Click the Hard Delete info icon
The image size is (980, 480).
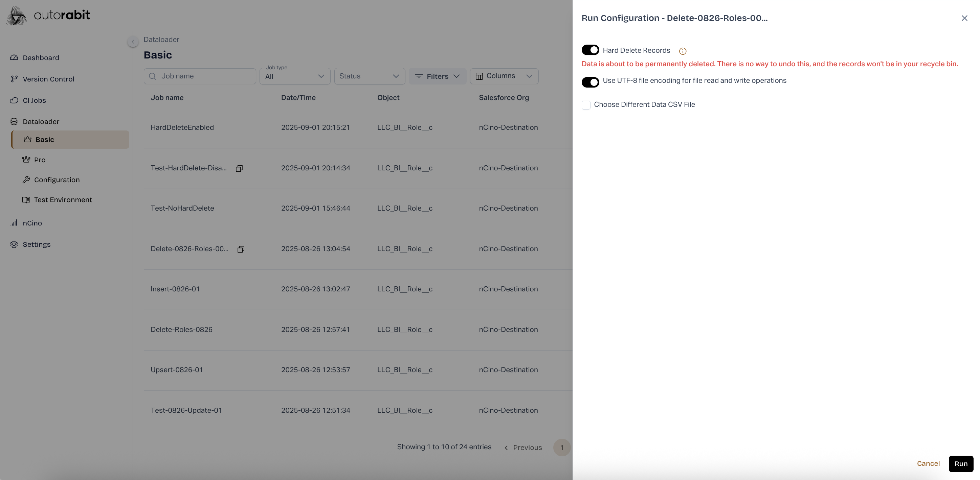[683, 51]
